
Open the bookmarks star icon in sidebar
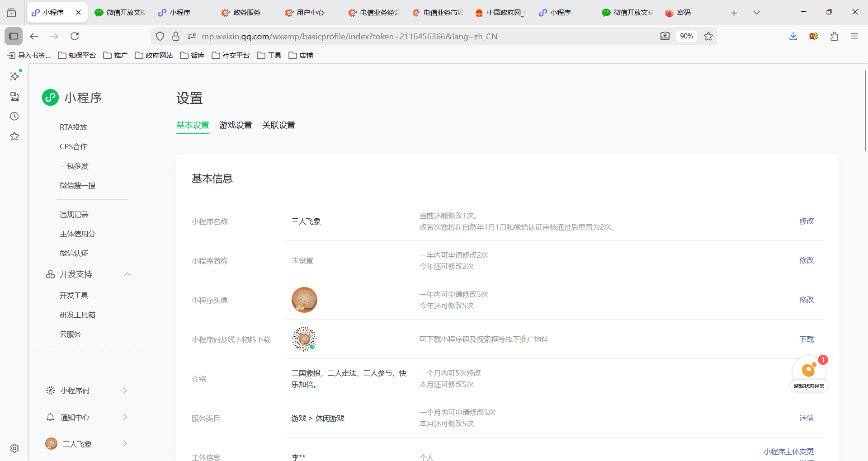pyautogui.click(x=14, y=136)
